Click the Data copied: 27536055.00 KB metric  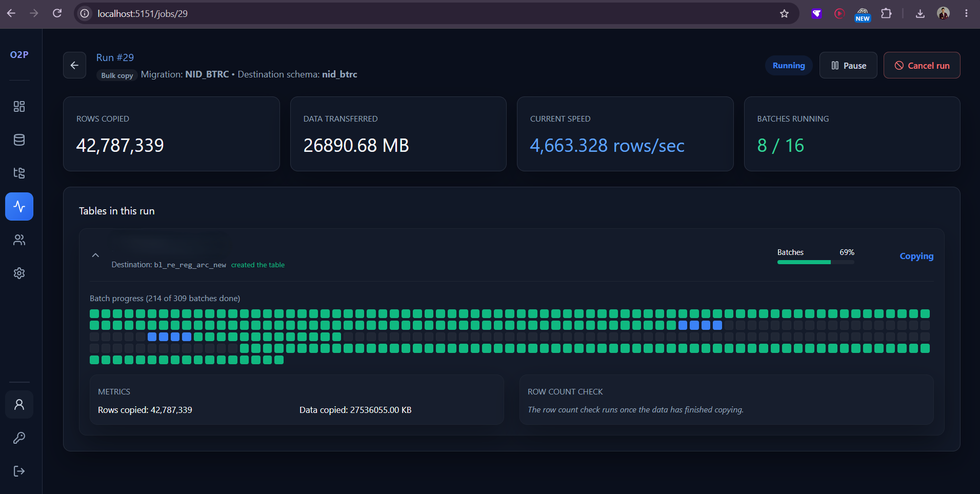click(x=355, y=410)
